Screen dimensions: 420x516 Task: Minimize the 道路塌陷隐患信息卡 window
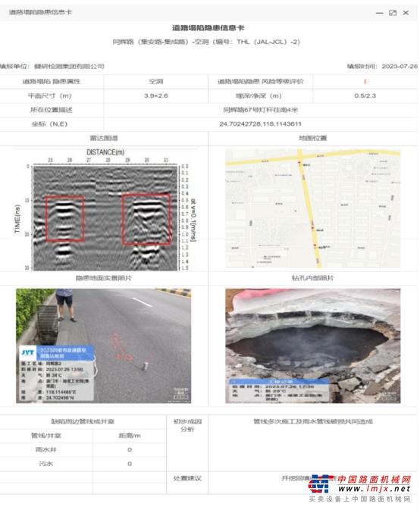tap(379, 13)
